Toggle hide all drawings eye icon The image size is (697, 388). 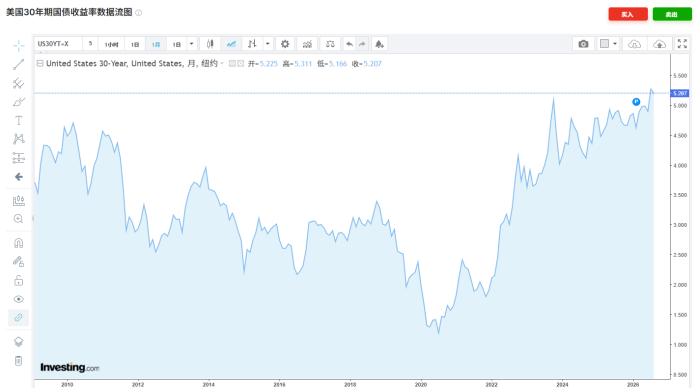pyautogui.click(x=19, y=299)
